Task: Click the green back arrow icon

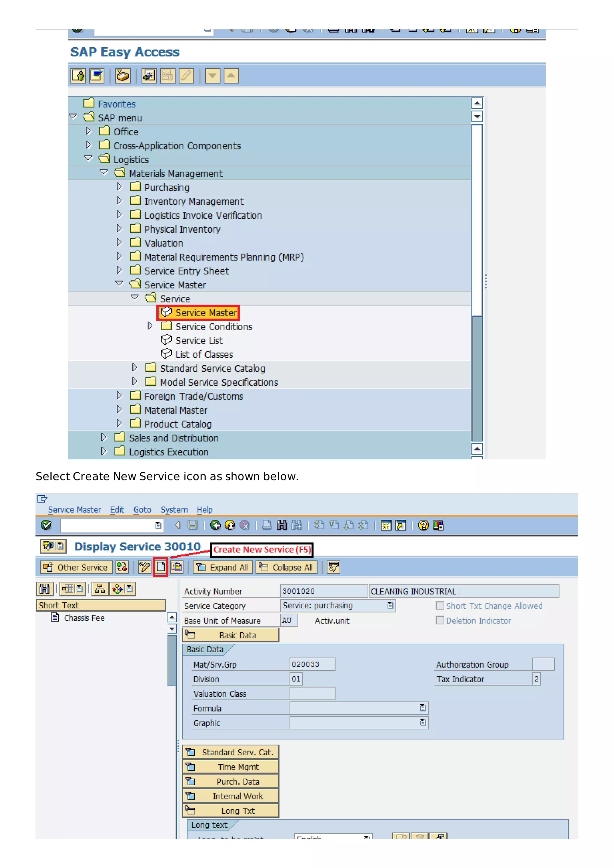Action: (215, 525)
